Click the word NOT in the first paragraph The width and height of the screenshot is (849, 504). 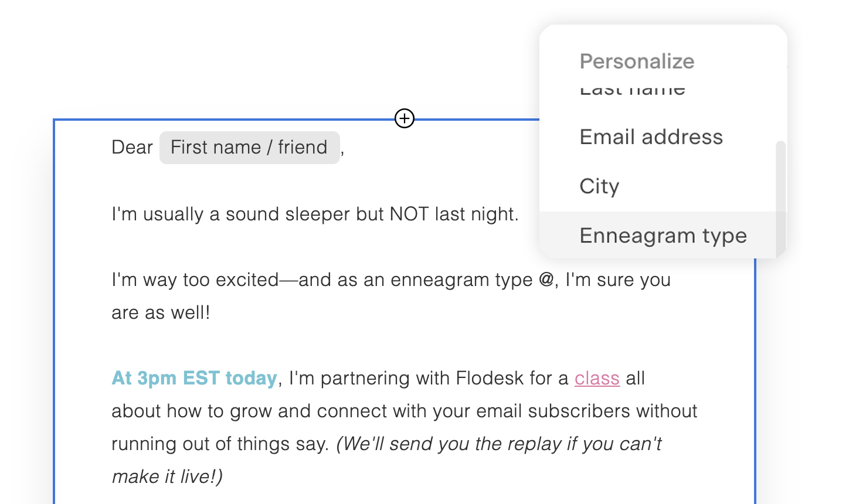[409, 214]
